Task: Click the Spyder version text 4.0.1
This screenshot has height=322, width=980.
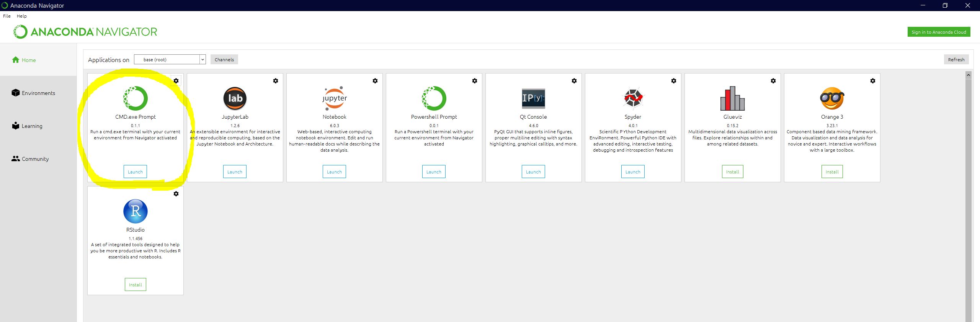Action: [633, 126]
